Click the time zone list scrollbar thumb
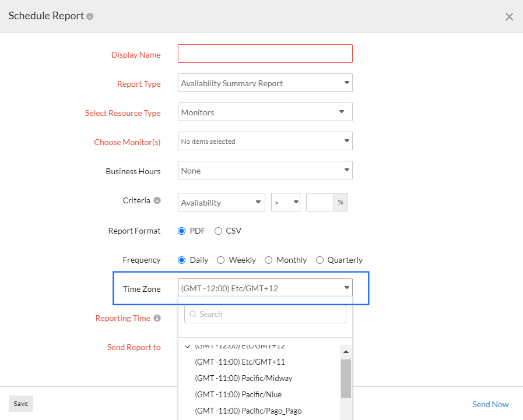Image resolution: width=523 pixels, height=420 pixels. tap(346, 378)
